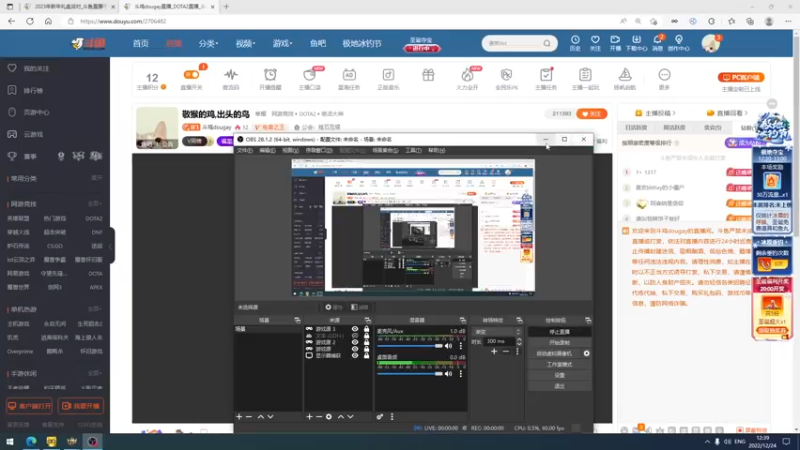The width and height of the screenshot is (800, 450).
Task: Adjust 桌面音频 volume slider
Action: click(409, 374)
